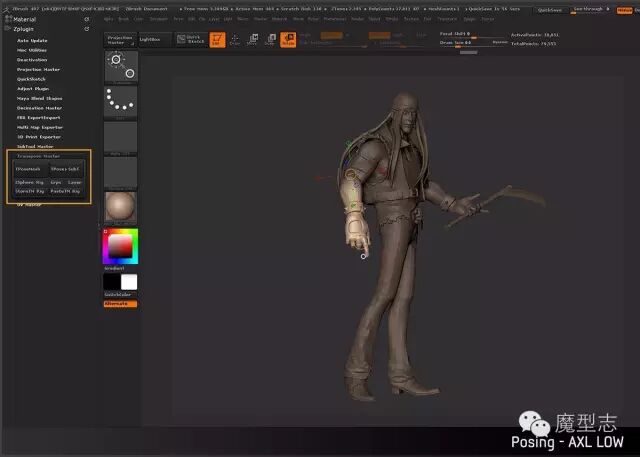Expand the 3D Print Exporter section
Viewport: 640px width, 457px height.
point(39,137)
